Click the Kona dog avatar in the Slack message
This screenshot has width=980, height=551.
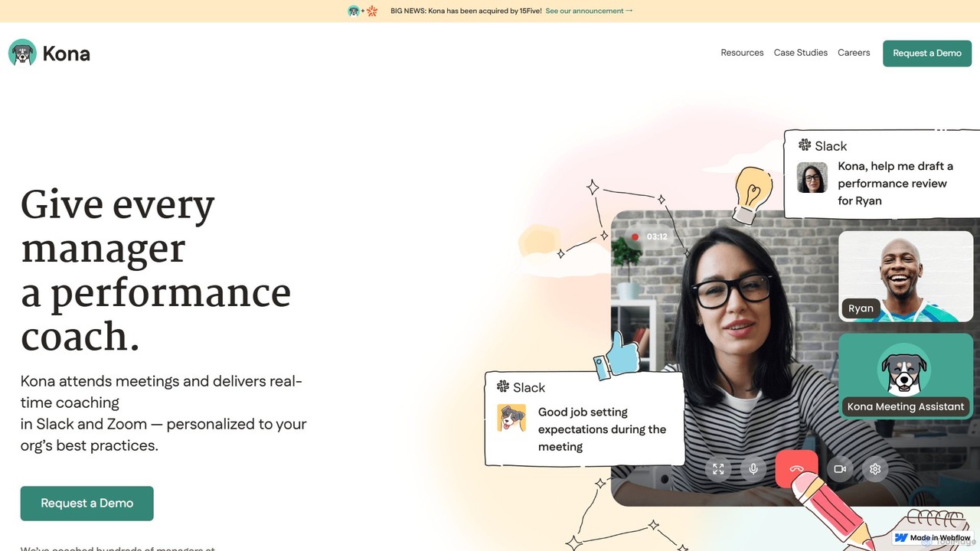511,418
